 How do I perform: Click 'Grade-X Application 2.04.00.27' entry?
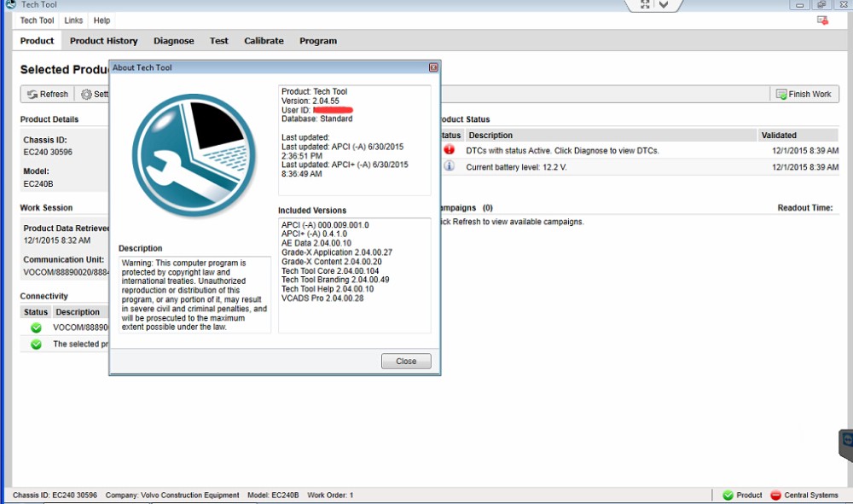[337, 252]
